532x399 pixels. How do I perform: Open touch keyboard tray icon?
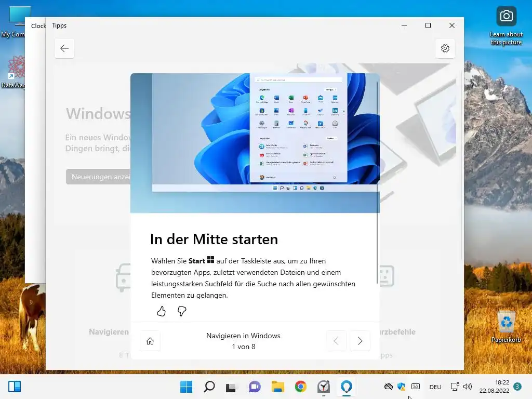click(415, 387)
